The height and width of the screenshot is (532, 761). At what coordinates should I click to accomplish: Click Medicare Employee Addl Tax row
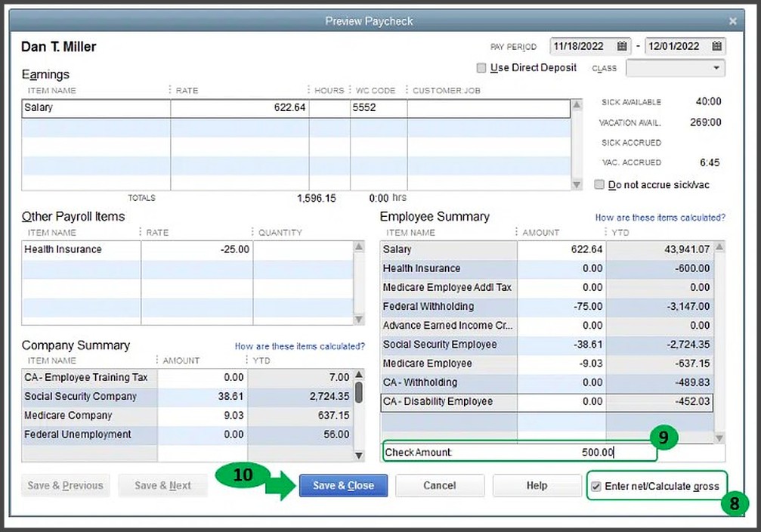pyautogui.click(x=547, y=287)
